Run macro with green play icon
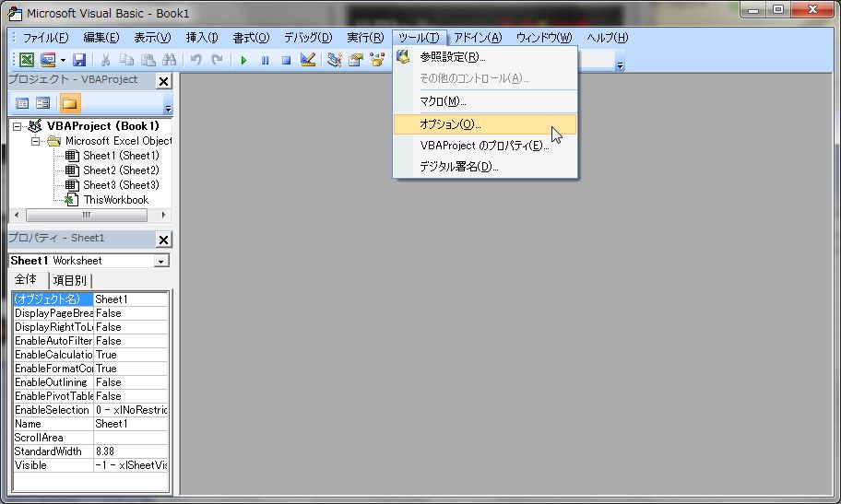This screenshot has height=504, width=841. [243, 60]
